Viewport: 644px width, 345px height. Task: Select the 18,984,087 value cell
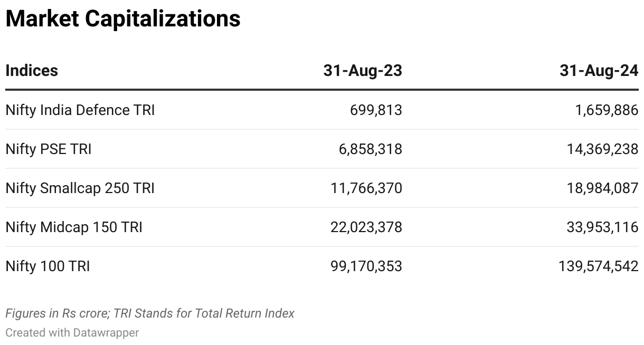602,188
